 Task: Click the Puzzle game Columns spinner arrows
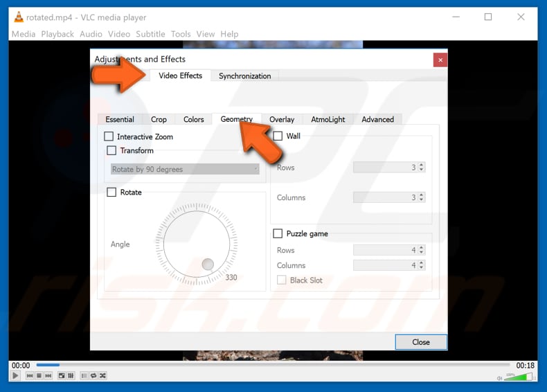[x=422, y=265]
